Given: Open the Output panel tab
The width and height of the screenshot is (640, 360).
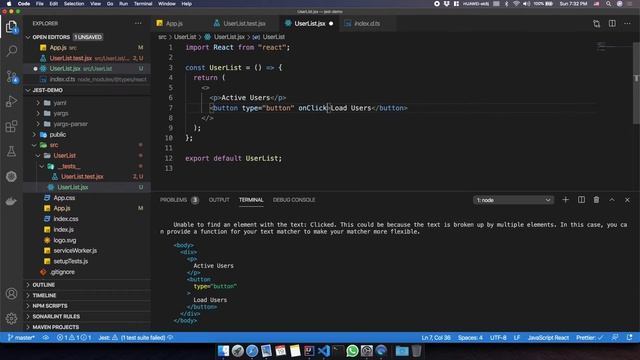Looking at the screenshot, I should coord(219,200).
